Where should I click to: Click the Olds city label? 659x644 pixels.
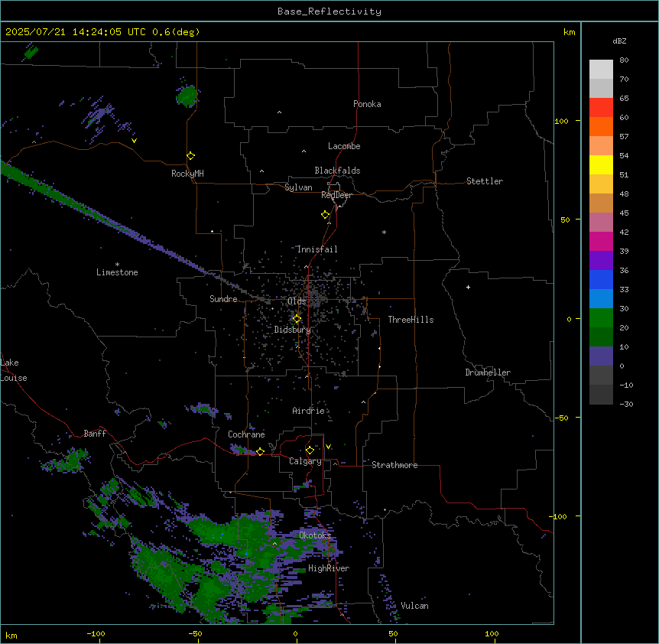[297, 301]
